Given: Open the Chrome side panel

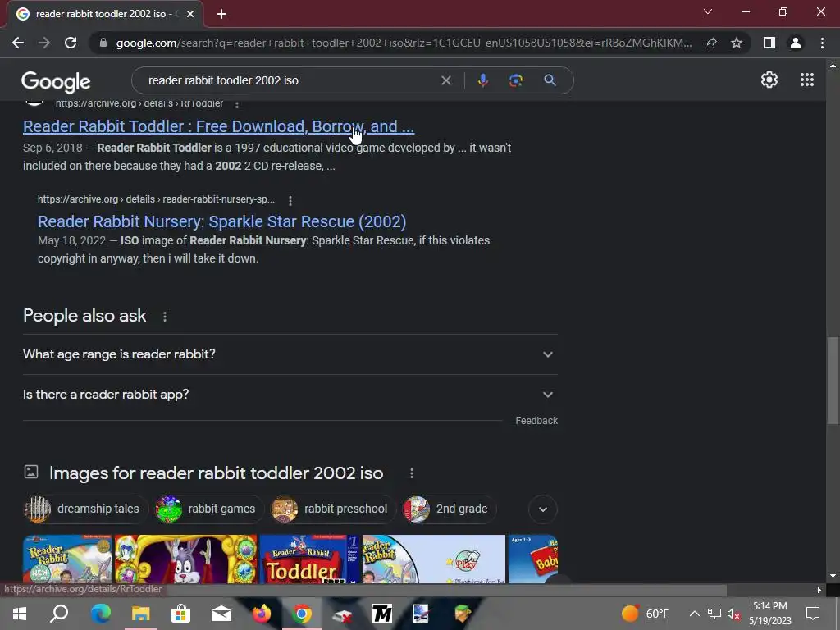Looking at the screenshot, I should [x=769, y=43].
